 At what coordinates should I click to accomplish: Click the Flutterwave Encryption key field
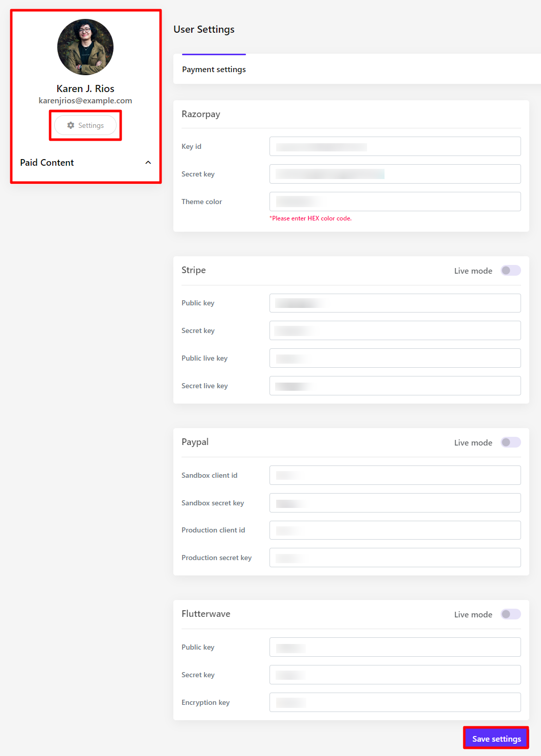pyautogui.click(x=395, y=702)
